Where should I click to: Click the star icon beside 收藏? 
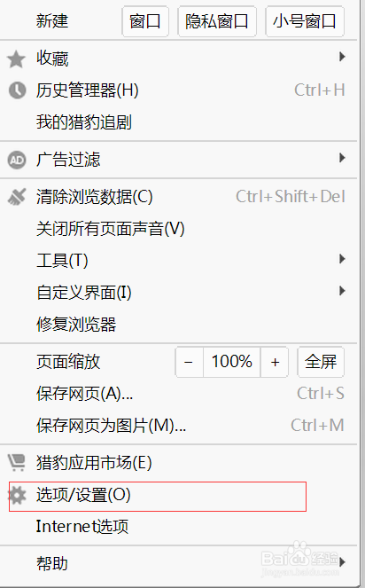[16, 59]
